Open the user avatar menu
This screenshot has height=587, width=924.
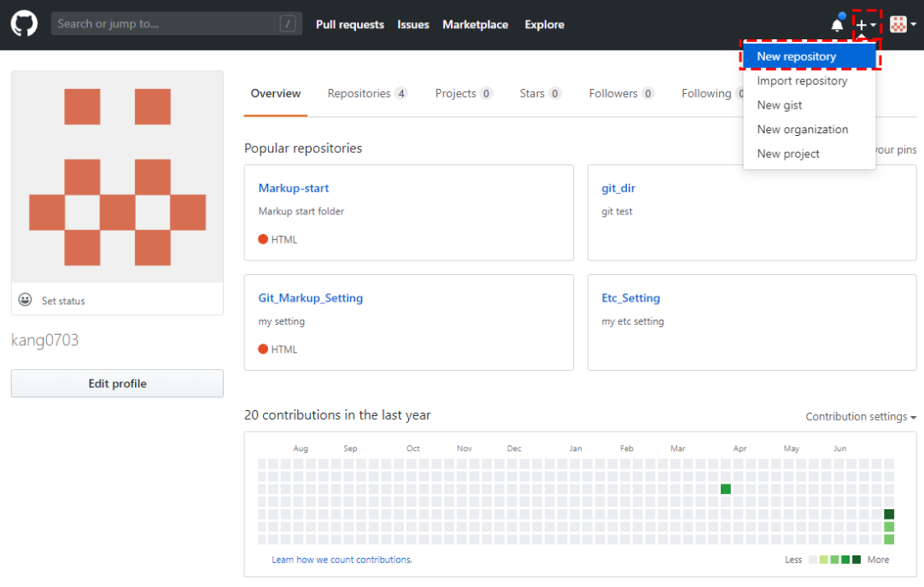902,24
